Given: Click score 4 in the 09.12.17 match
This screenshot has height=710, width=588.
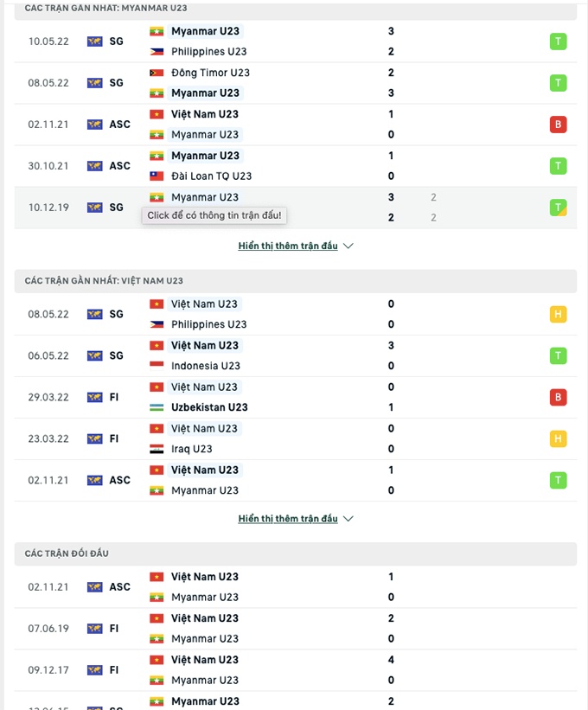Looking at the screenshot, I should pos(391,660).
